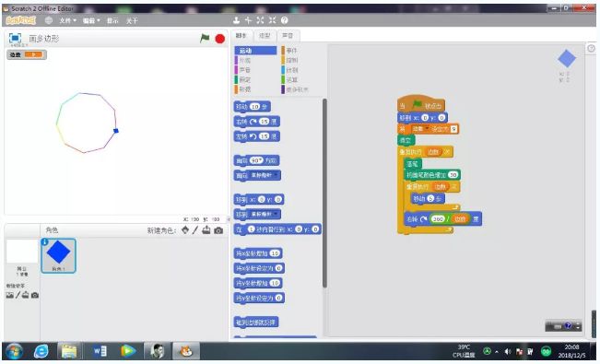Open block help question mark tool

284,20
